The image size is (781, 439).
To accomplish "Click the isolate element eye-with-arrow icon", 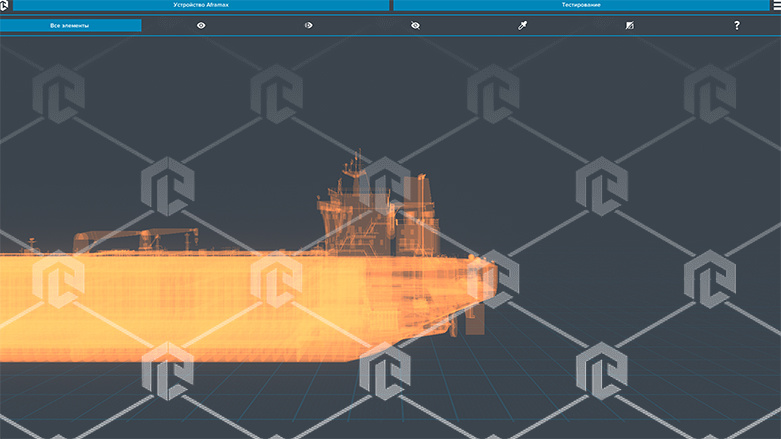I will [x=308, y=25].
